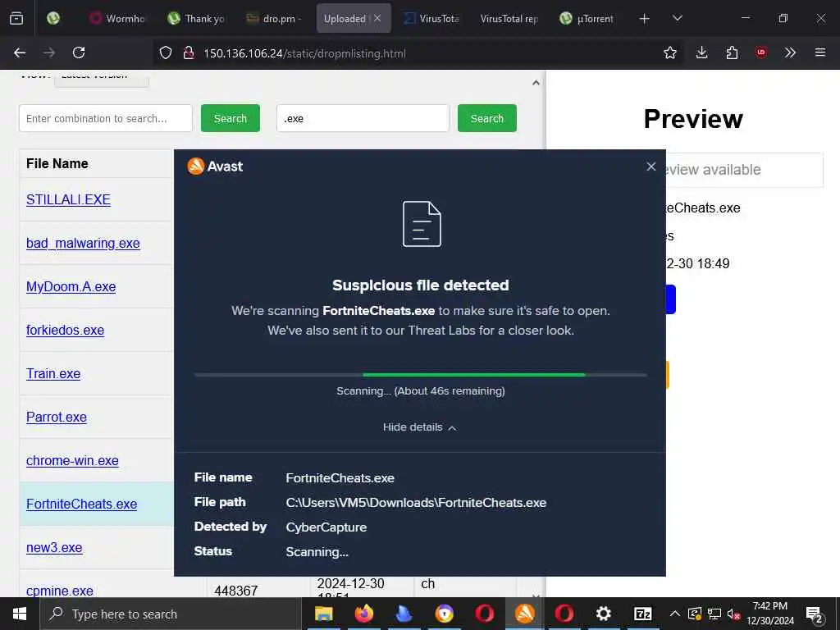The height and width of the screenshot is (630, 840).
Task: View insecure connection lock info
Action: point(188,53)
